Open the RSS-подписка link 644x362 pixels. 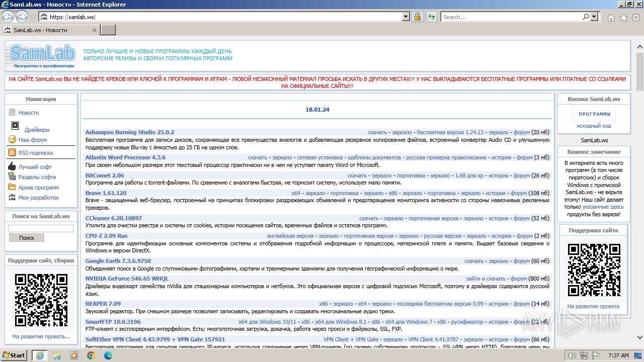36,153
